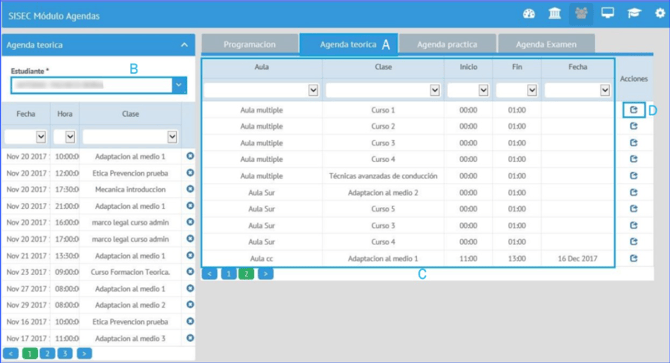Click the Hora column header
670x363 pixels.
(65, 114)
